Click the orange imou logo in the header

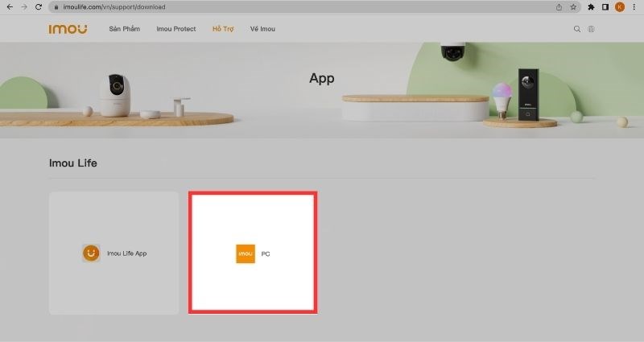(68, 29)
